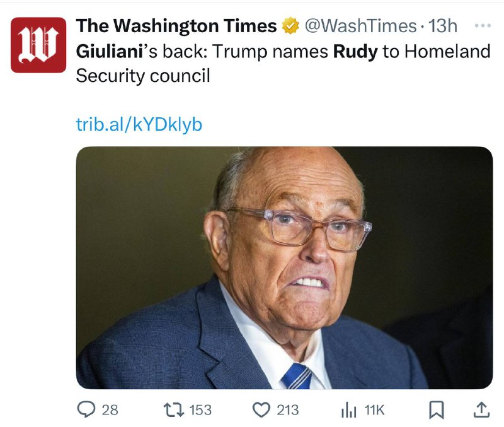This screenshot has height=427, width=504.
Task: Click the 13h timestamp
Action: pos(443,26)
